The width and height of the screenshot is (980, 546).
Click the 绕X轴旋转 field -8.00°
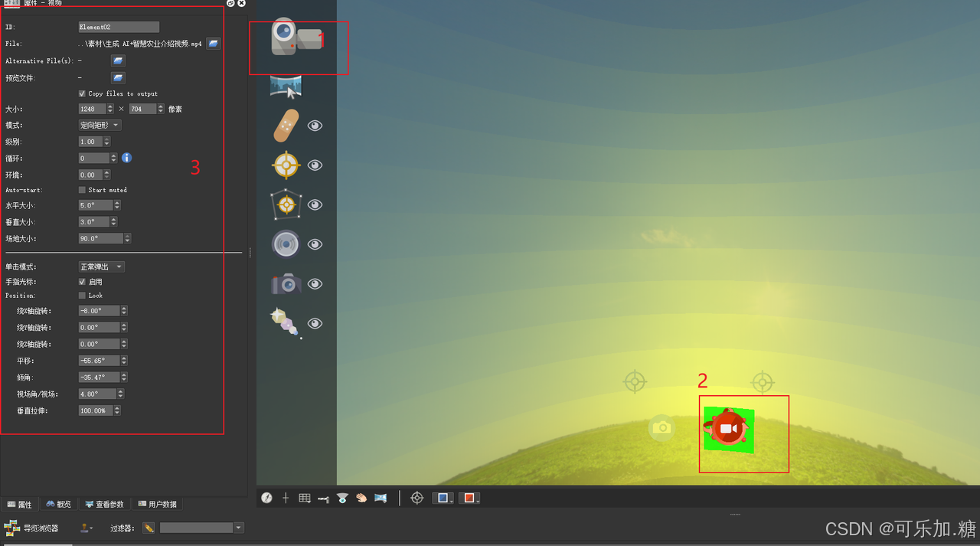pos(99,311)
